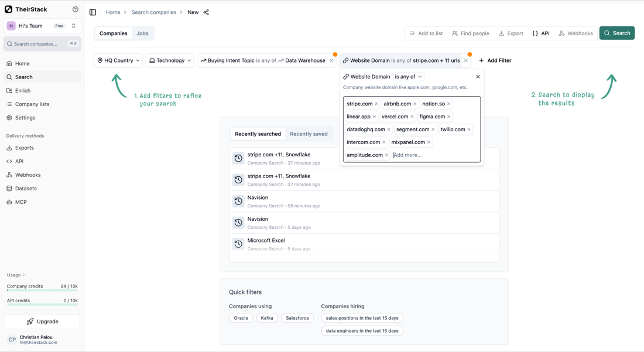Click the share icon next to New
644x352 pixels.
pyautogui.click(x=206, y=12)
